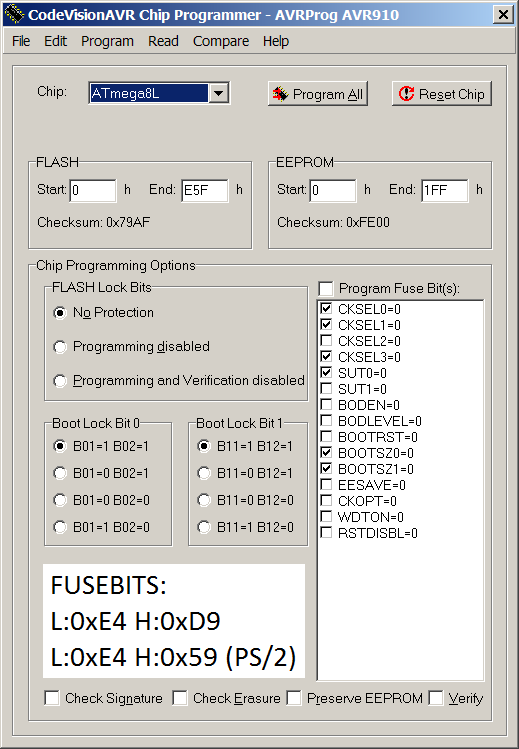Expand the Chip selection dropdown arrow
519x749 pixels.
(x=218, y=93)
